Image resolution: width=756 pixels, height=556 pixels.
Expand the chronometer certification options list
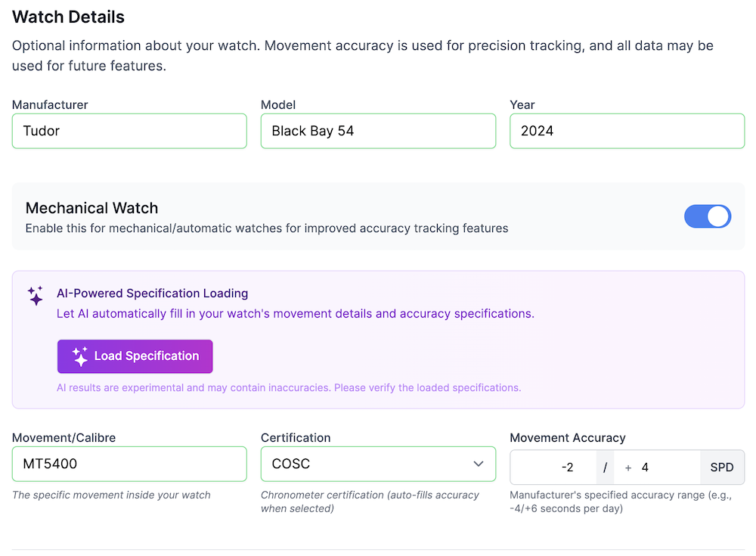tap(378, 464)
